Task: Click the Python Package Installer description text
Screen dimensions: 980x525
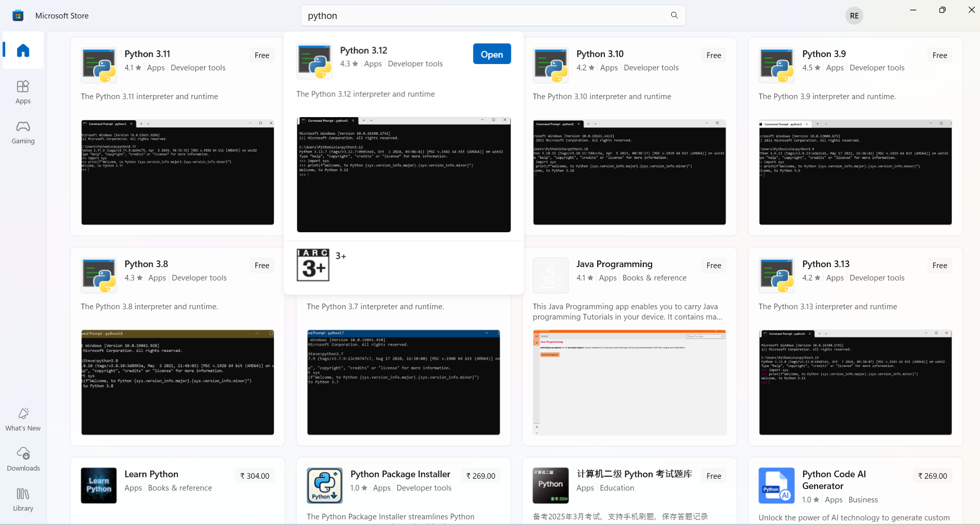Action: pyautogui.click(x=391, y=517)
